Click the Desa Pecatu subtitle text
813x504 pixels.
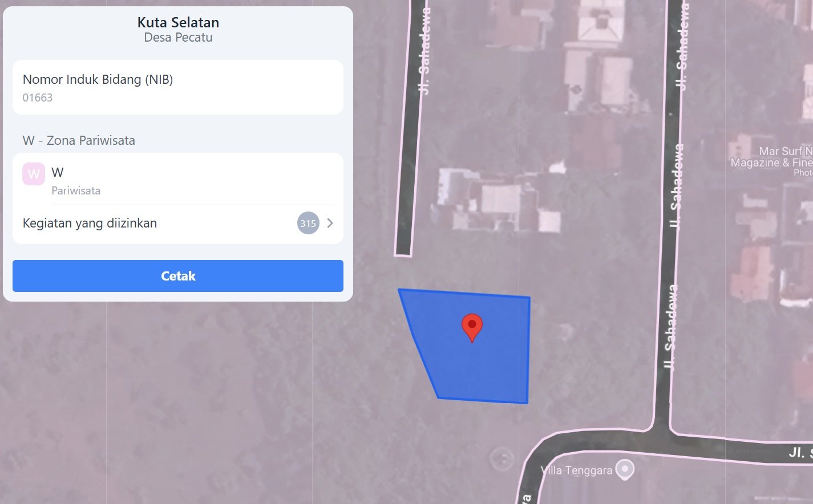pyautogui.click(x=178, y=38)
